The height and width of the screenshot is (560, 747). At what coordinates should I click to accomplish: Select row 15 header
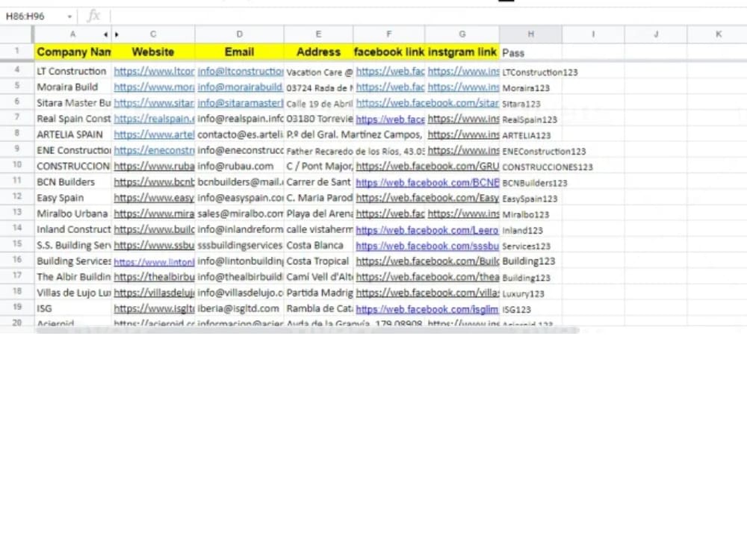tap(17, 244)
